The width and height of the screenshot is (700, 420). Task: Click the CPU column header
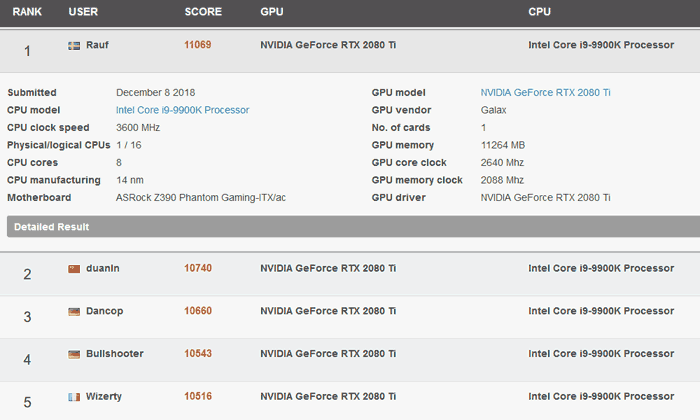(x=539, y=12)
